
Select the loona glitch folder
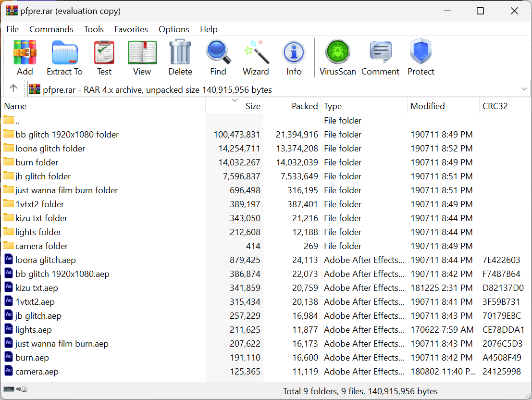tap(50, 149)
